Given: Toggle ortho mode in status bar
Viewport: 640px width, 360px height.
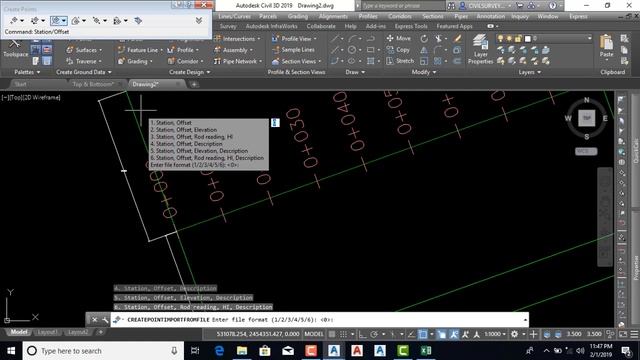Looking at the screenshot, I should 362,334.
